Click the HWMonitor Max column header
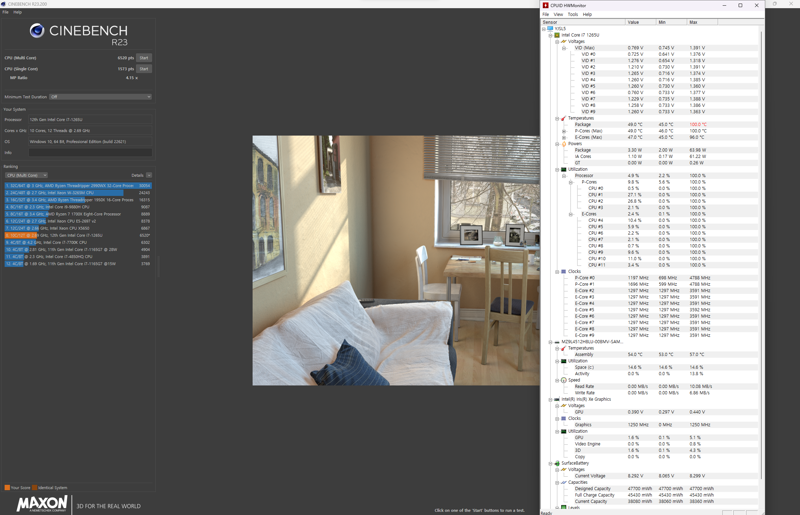Image resolution: width=800 pixels, height=515 pixels. point(702,22)
